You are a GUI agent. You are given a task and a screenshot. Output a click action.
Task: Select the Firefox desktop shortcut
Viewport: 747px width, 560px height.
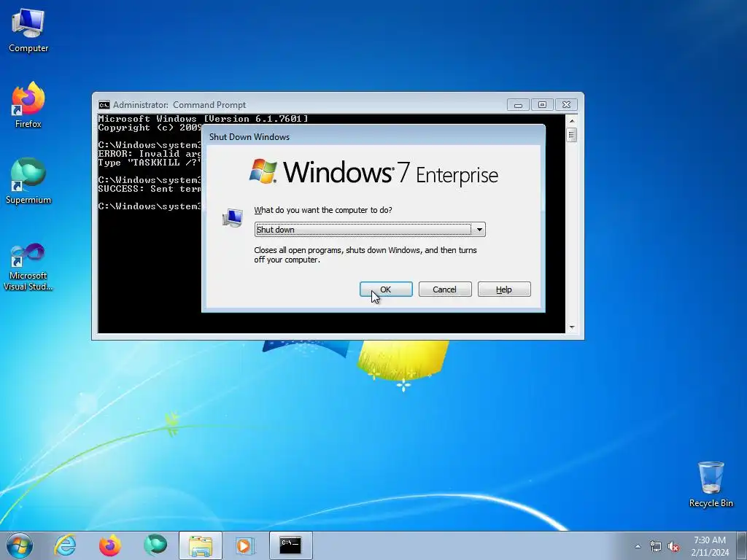point(28,105)
